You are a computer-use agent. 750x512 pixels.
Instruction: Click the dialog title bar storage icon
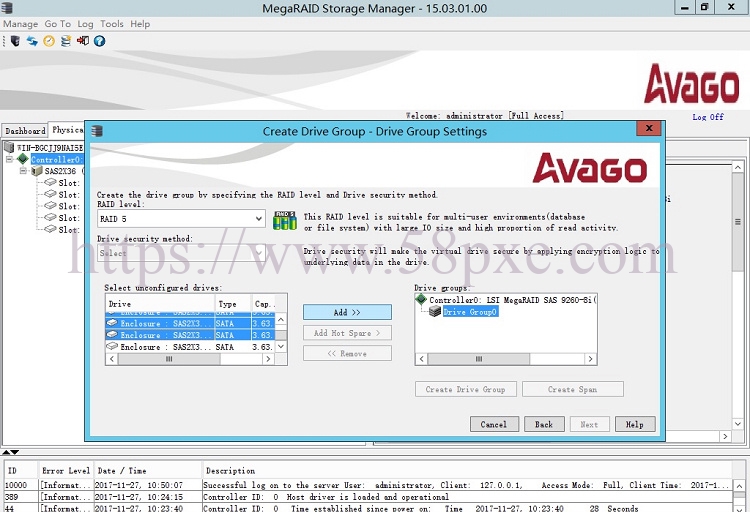(97, 131)
